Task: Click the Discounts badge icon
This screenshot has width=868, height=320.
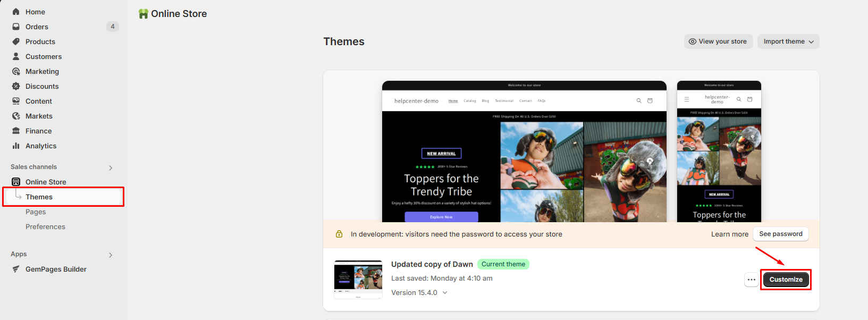Action: (16, 86)
